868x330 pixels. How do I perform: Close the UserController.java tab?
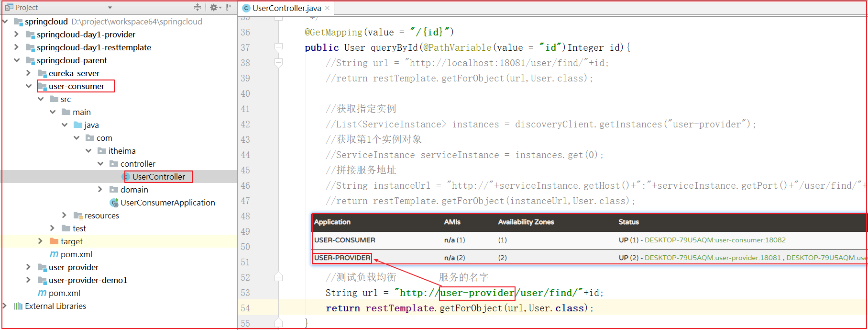coord(328,8)
